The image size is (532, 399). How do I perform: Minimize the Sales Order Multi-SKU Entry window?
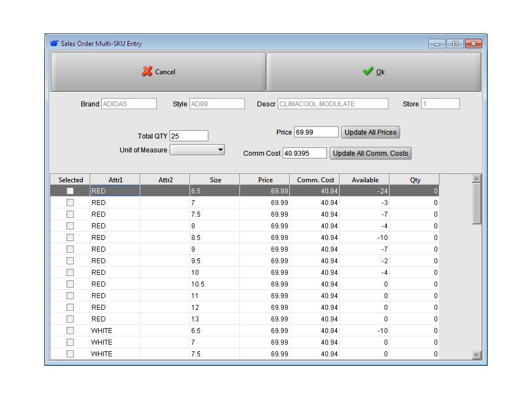437,44
